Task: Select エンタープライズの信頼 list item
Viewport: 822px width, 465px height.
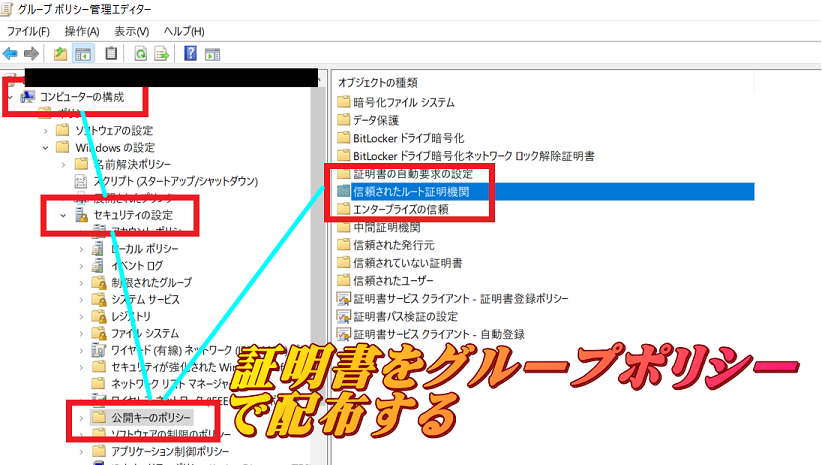Action: [x=401, y=209]
